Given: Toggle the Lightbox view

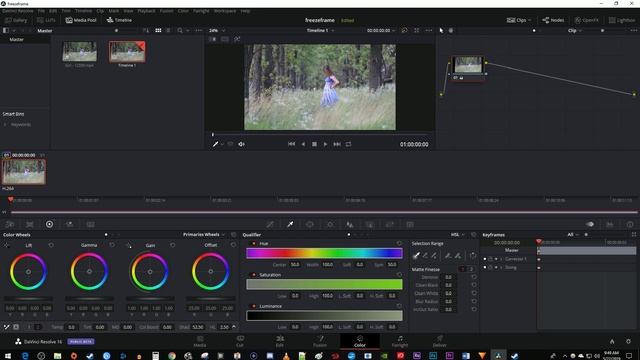Looking at the screenshot, I should [622, 20].
